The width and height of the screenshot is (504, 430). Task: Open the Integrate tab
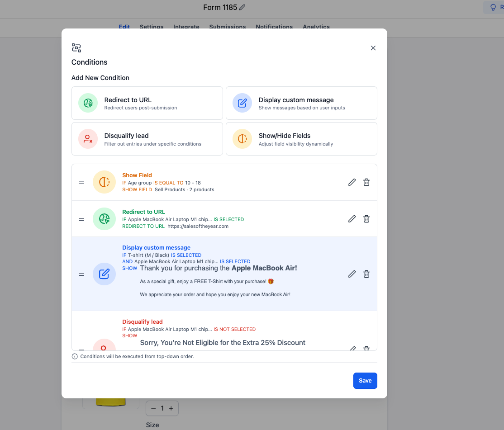186,27
